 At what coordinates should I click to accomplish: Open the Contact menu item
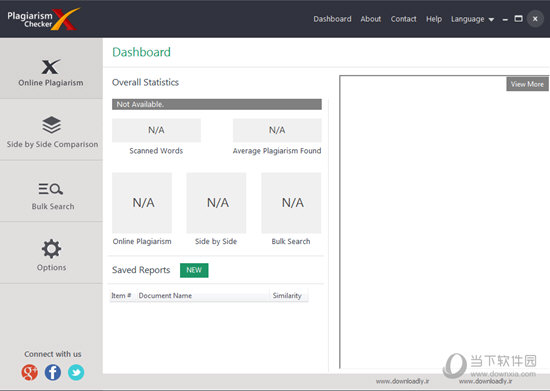pyautogui.click(x=403, y=19)
